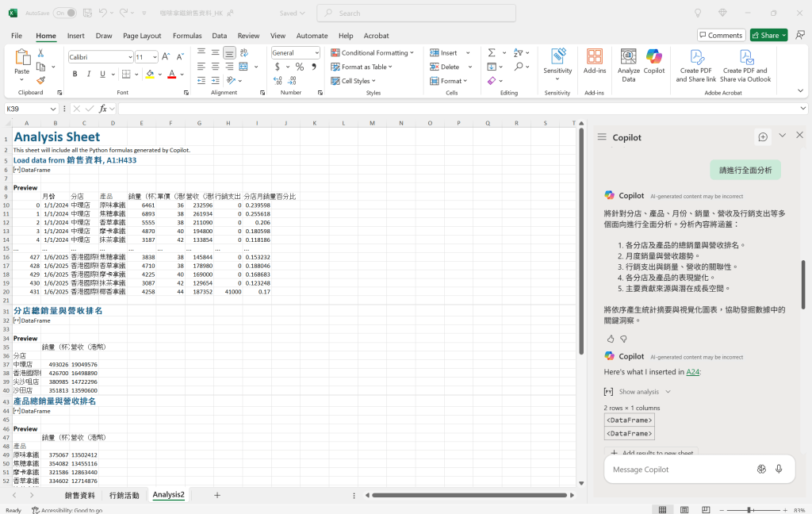Switch to the Data ribbon tab
This screenshot has width=812, height=514.
pyautogui.click(x=220, y=36)
